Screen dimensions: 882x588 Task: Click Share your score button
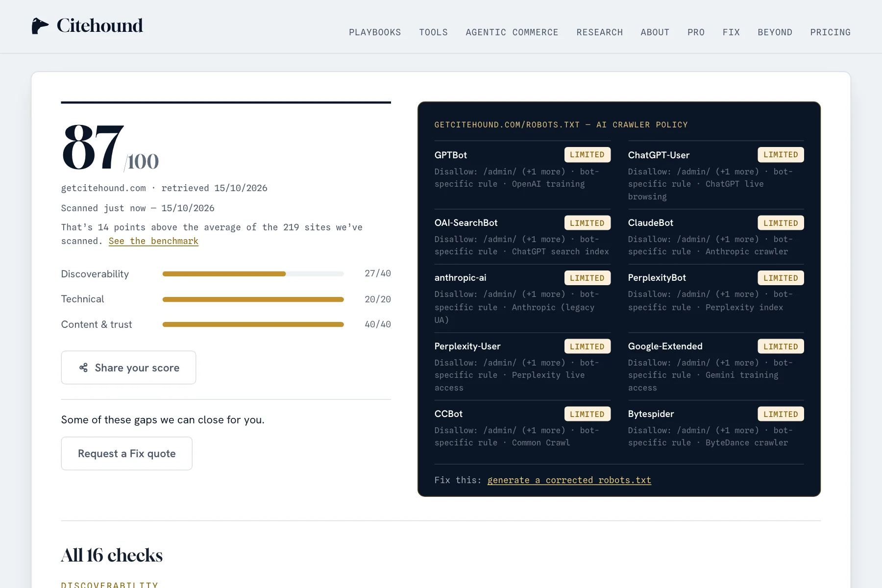[128, 367]
